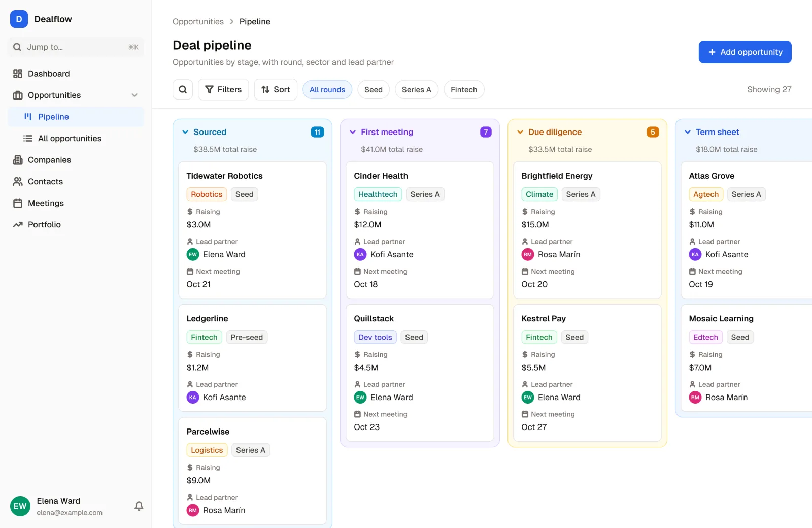Click Elena Ward's profile avatar in sidebar footer

(20, 506)
